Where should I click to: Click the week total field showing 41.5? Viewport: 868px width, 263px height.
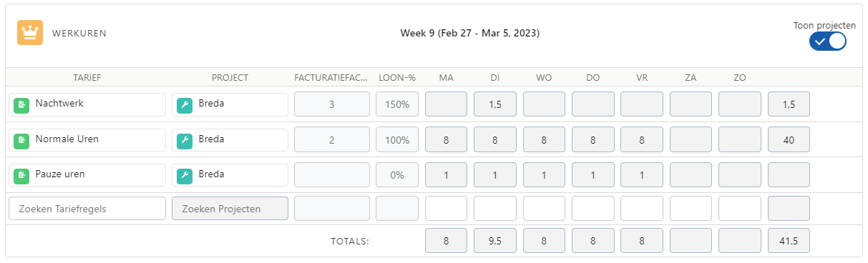789,242
